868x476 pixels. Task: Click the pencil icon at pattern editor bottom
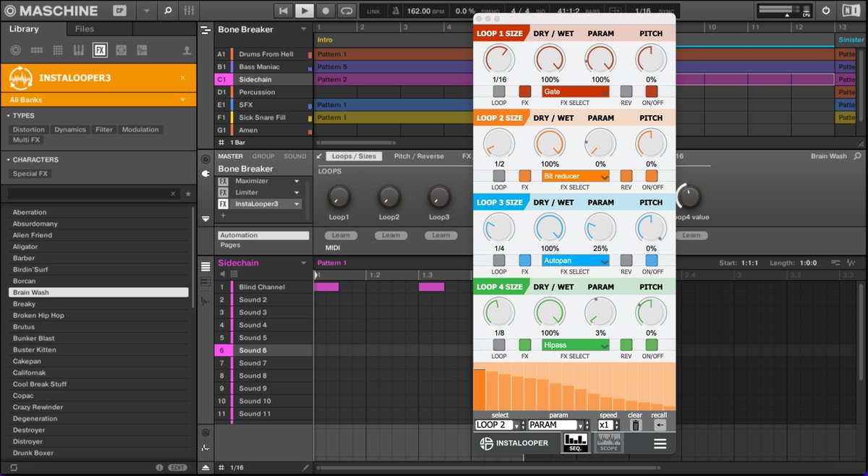point(305,468)
